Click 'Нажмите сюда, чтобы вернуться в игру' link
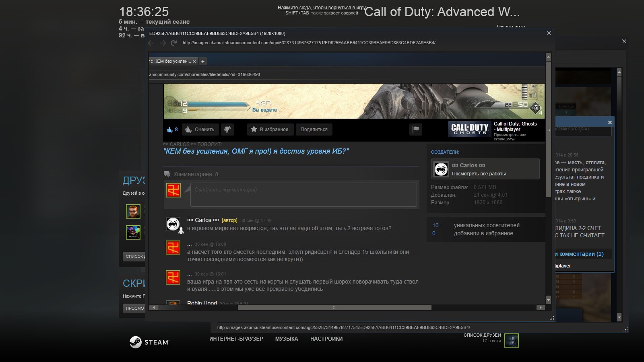Image resolution: width=644 pixels, height=362 pixels. pyautogui.click(x=322, y=8)
